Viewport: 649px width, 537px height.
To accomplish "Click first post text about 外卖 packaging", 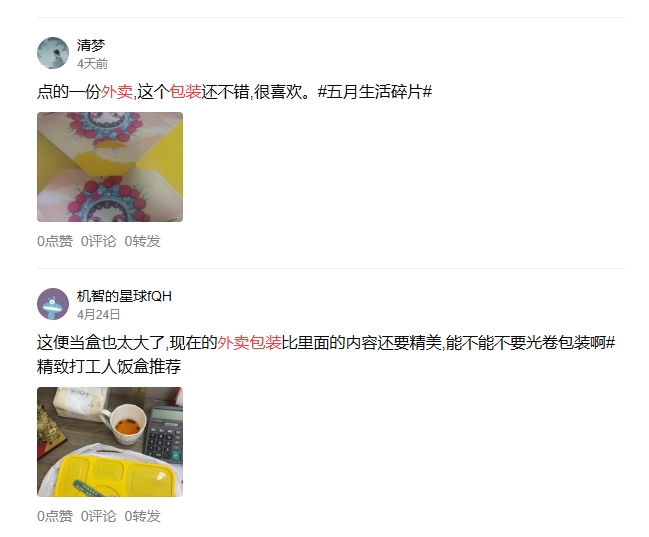I will point(235,92).
